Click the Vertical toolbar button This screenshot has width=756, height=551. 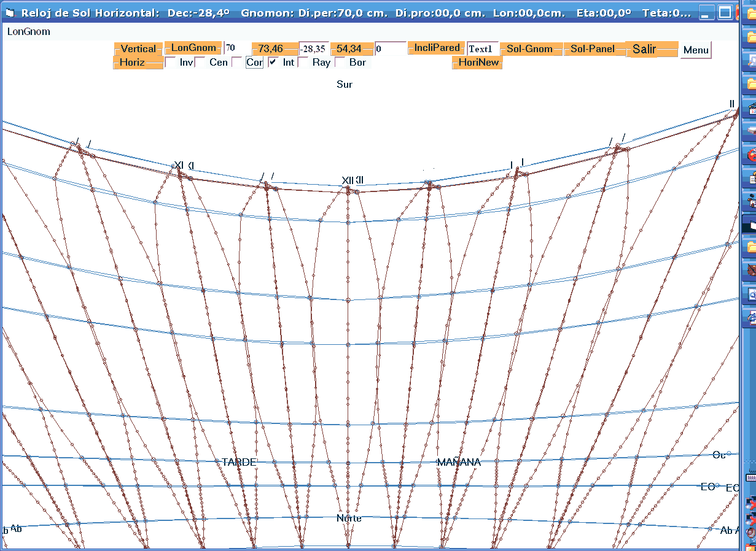pos(138,48)
